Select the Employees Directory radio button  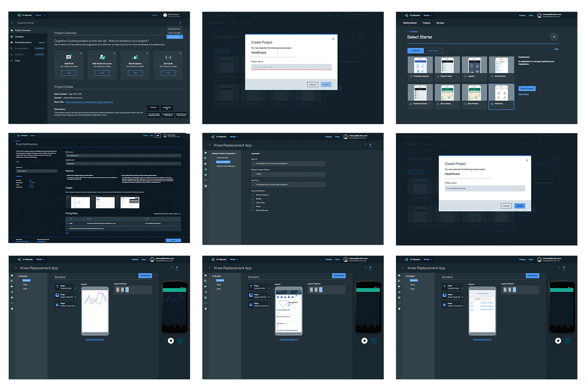point(411,76)
